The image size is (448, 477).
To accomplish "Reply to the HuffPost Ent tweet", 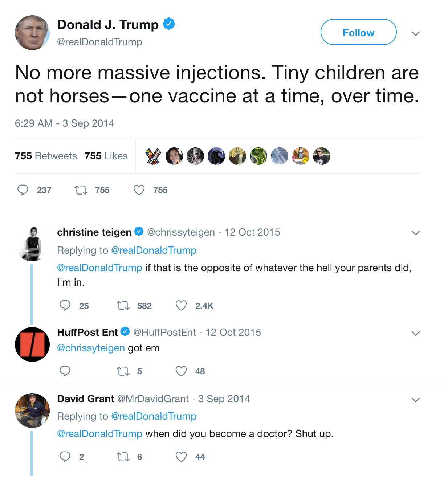I will pos(65,371).
